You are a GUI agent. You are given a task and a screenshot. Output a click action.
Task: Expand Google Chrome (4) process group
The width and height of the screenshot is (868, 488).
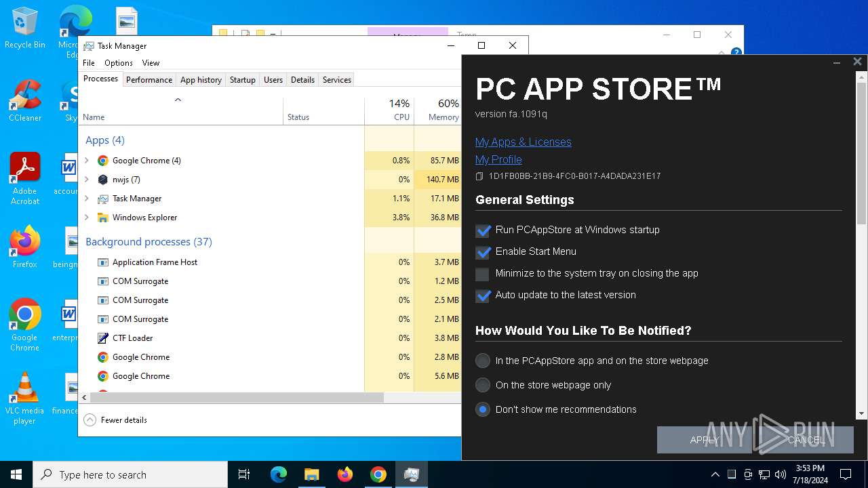(x=87, y=161)
